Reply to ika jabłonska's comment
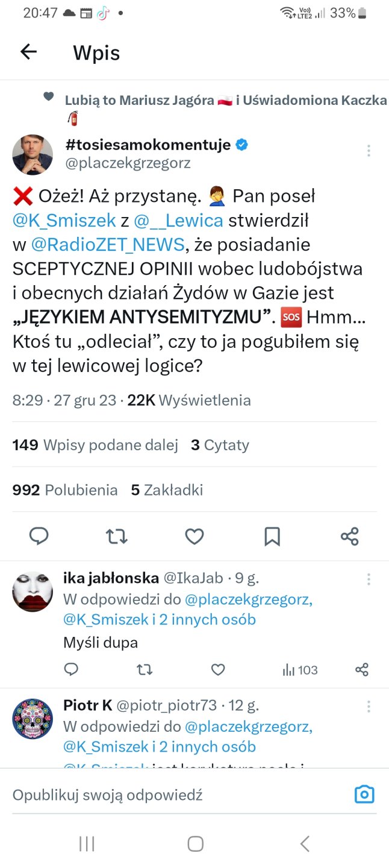The image size is (389, 868). coord(71,670)
